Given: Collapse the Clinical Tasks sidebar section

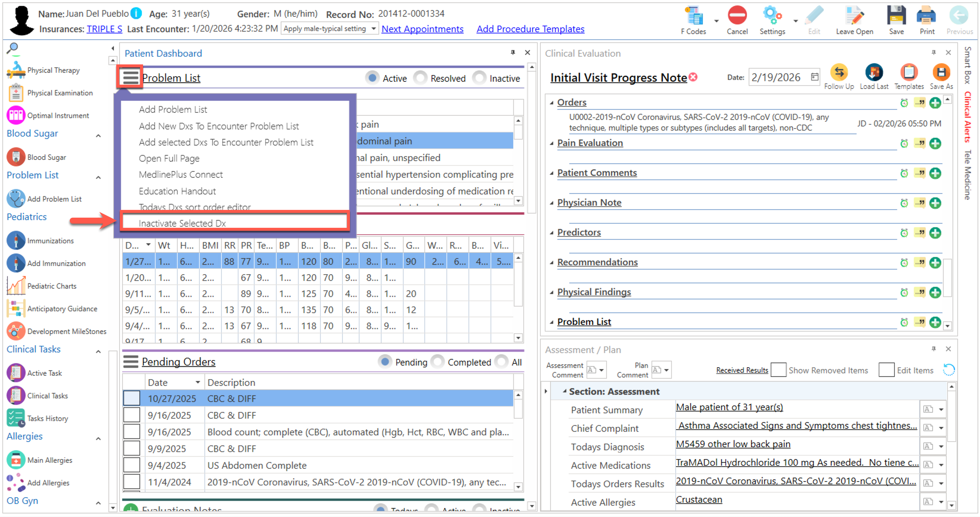Looking at the screenshot, I should [x=98, y=351].
